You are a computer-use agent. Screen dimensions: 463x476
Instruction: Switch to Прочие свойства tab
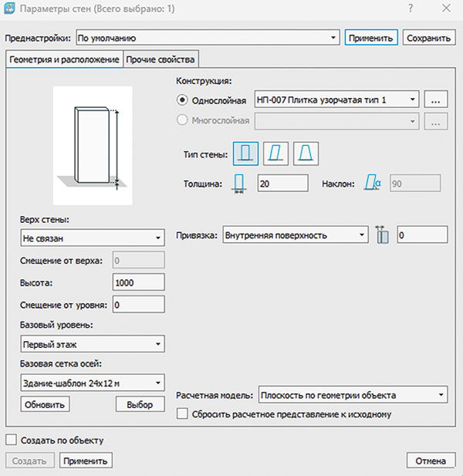click(161, 59)
